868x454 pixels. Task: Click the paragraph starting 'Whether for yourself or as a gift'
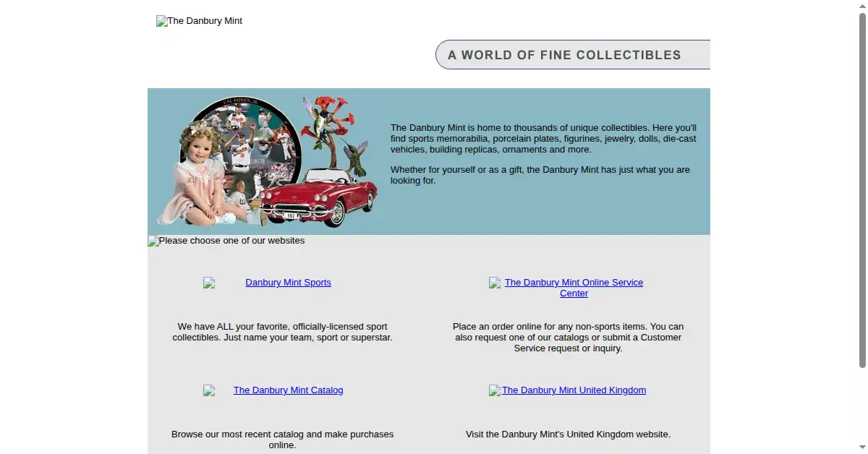point(540,175)
